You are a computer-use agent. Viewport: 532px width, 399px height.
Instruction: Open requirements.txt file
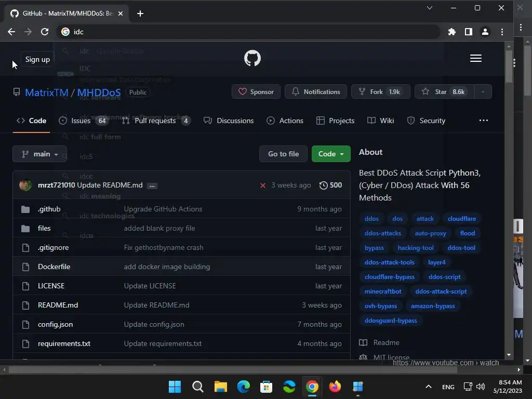coord(64,344)
